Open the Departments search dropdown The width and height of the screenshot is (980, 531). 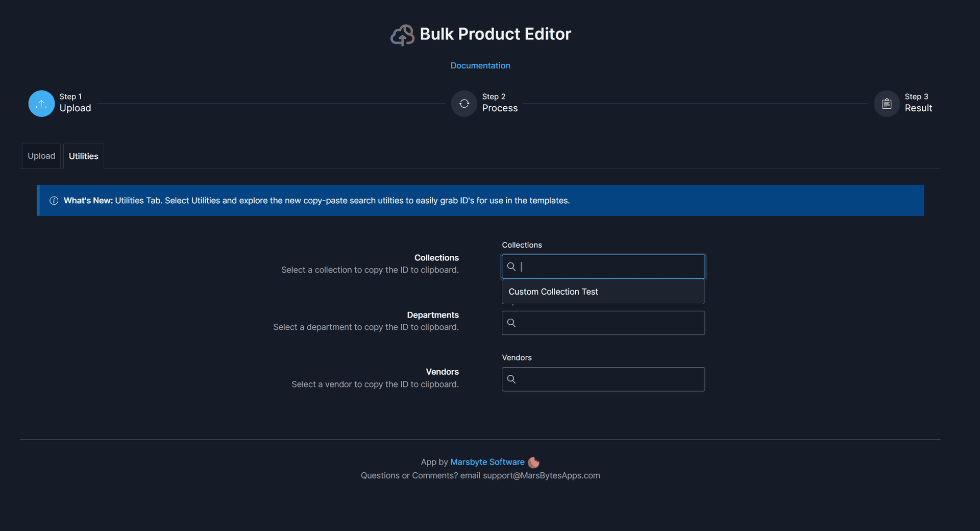(603, 323)
